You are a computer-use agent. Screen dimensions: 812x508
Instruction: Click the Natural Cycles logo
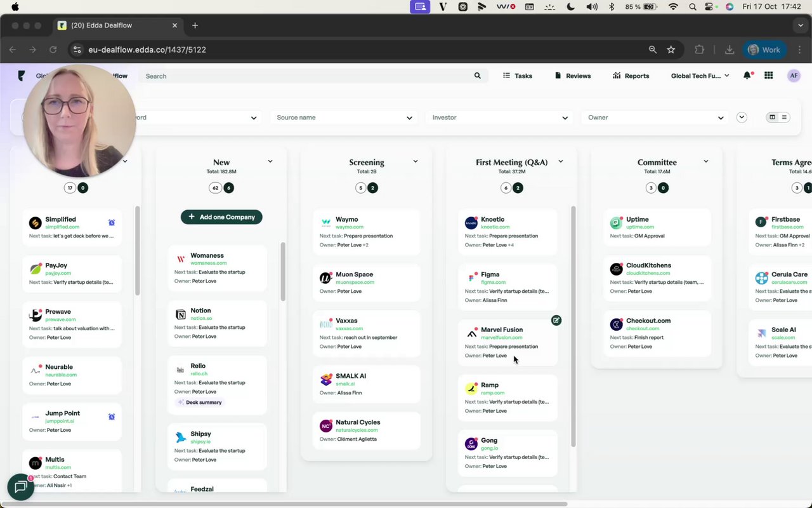point(326,426)
